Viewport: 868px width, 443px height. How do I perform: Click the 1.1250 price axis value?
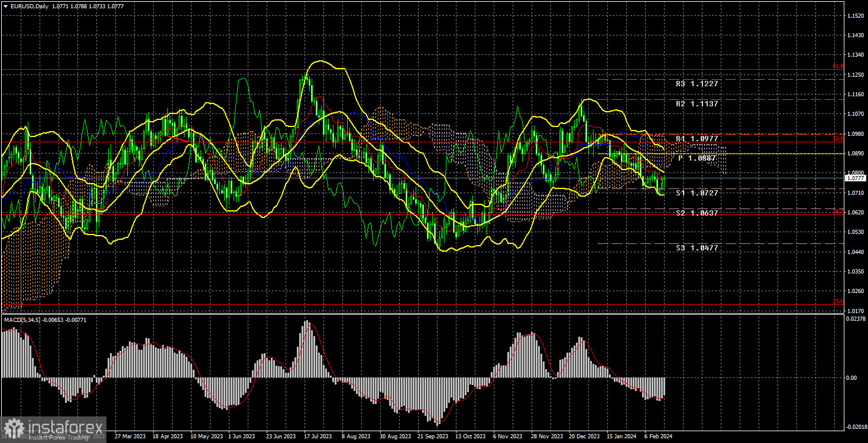(x=855, y=75)
